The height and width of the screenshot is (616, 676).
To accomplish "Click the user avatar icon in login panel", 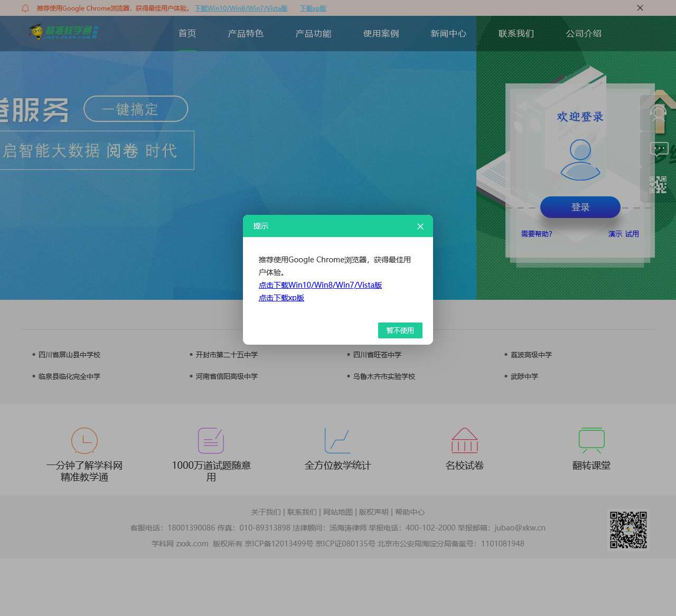I will coord(580,159).
